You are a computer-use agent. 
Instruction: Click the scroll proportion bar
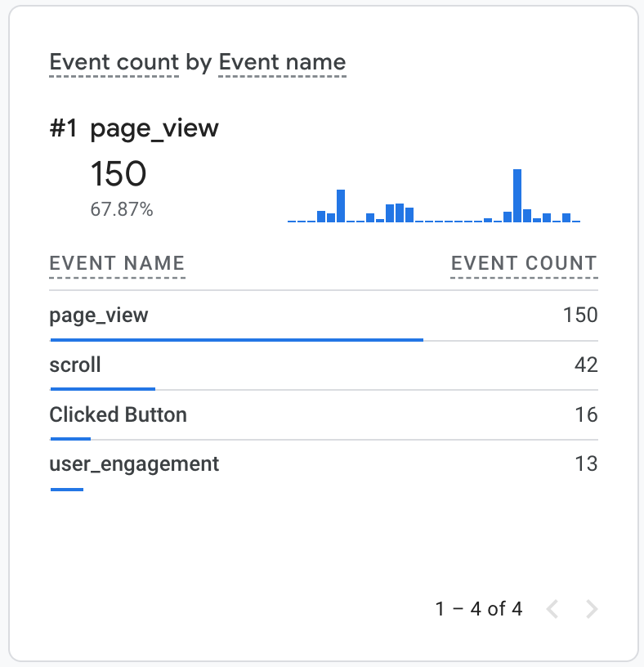[103, 389]
